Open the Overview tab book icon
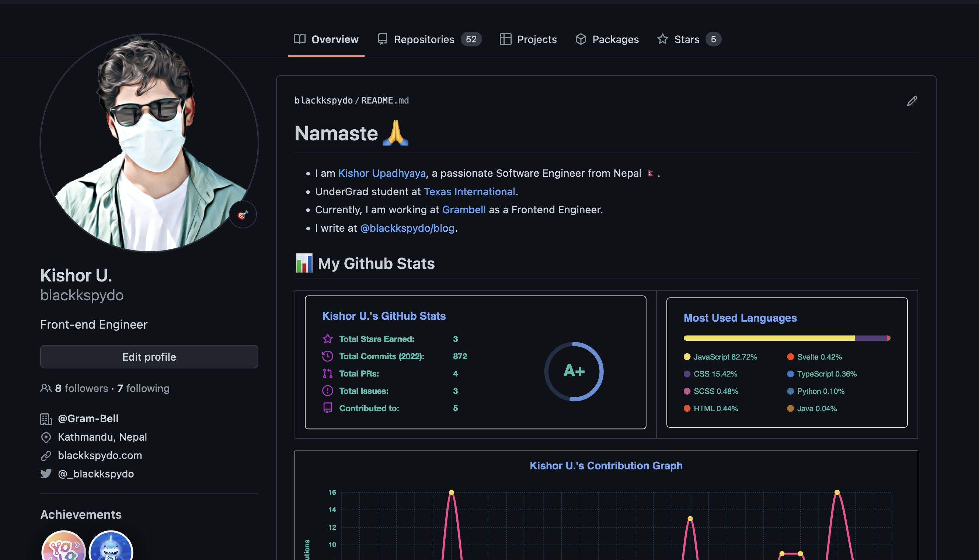Viewport: 979px width, 560px height. [x=300, y=39]
